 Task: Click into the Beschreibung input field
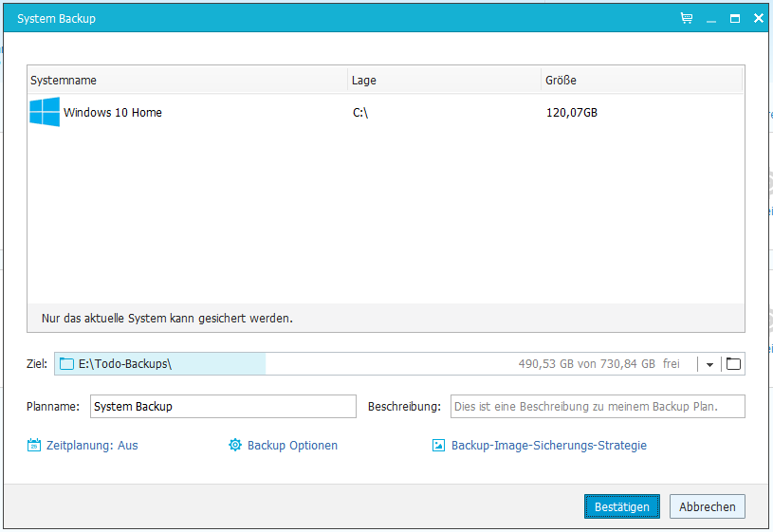click(598, 406)
